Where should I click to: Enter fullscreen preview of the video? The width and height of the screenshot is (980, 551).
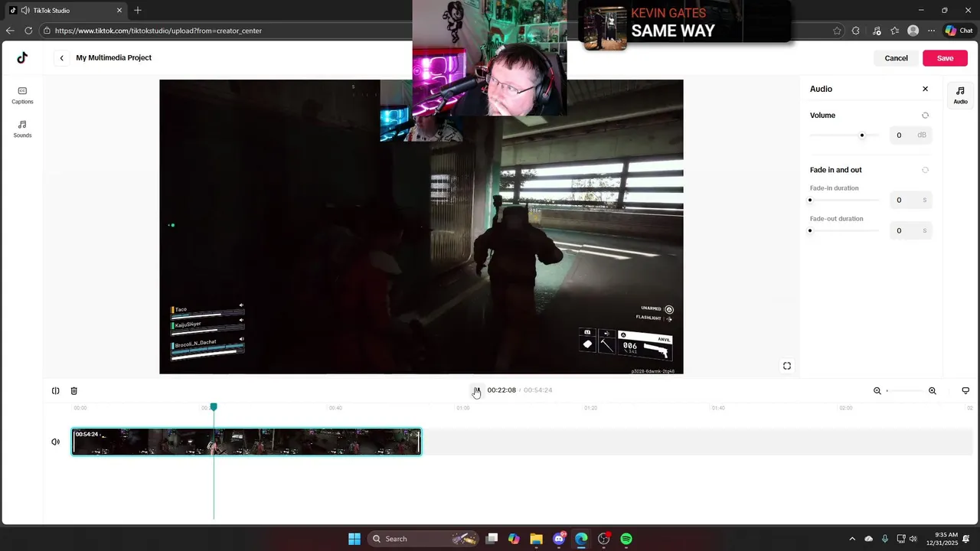(786, 366)
